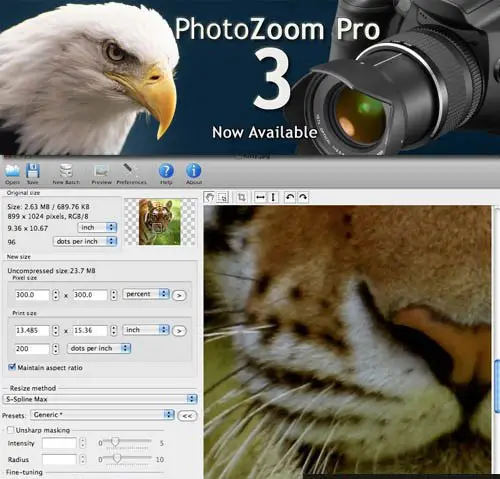Open original size inch unit dropdown
This screenshot has width=500, height=479.
97,228
